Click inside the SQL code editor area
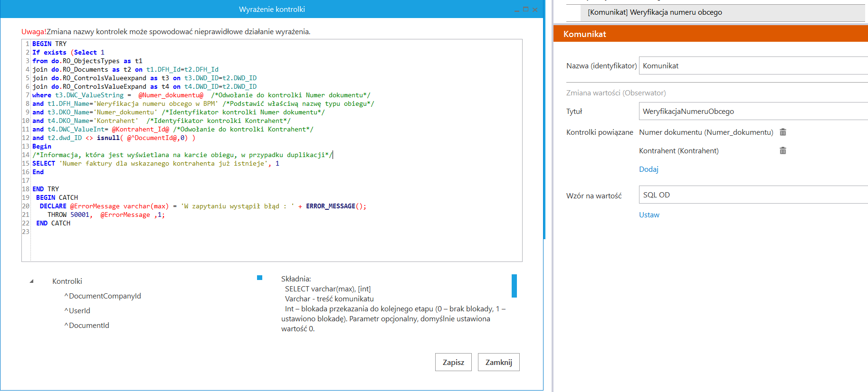The height and width of the screenshot is (392, 868). tap(276, 242)
